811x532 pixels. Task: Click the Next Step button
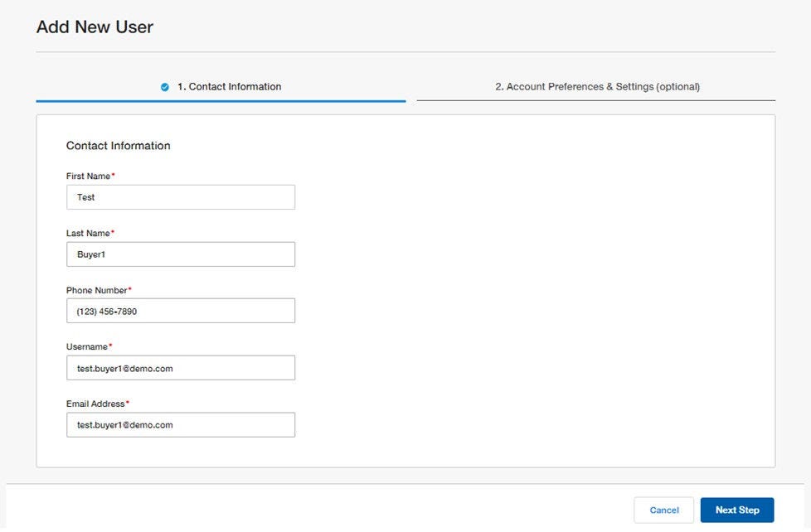pyautogui.click(x=736, y=510)
